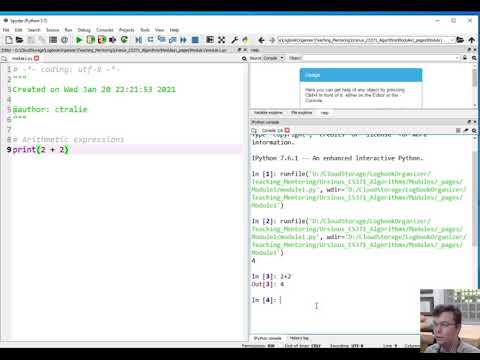Undock the IPython console pane icon
The width and height of the screenshot is (480, 360).
coord(469,122)
